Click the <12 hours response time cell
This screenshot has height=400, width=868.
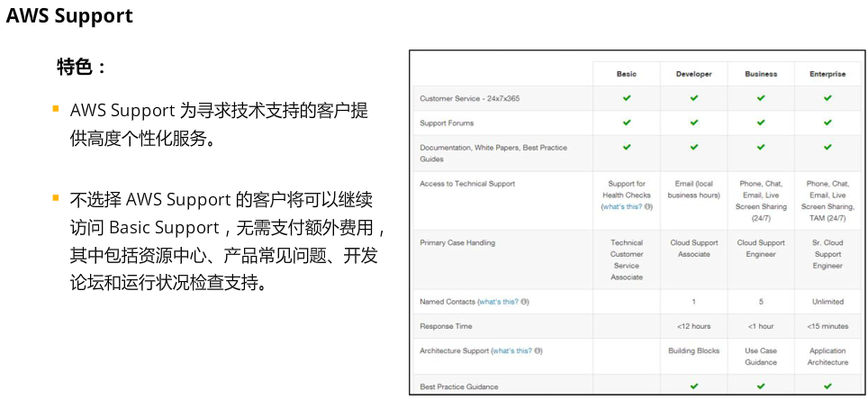coord(693,326)
